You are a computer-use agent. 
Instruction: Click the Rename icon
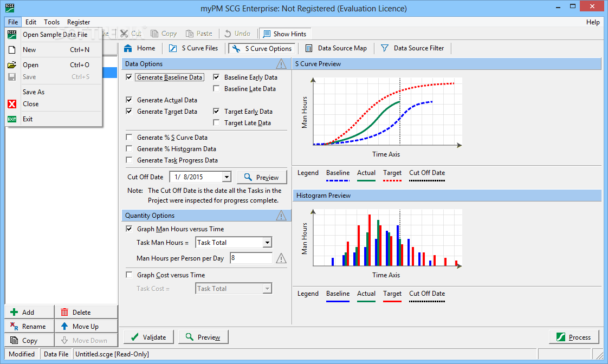coord(14,327)
